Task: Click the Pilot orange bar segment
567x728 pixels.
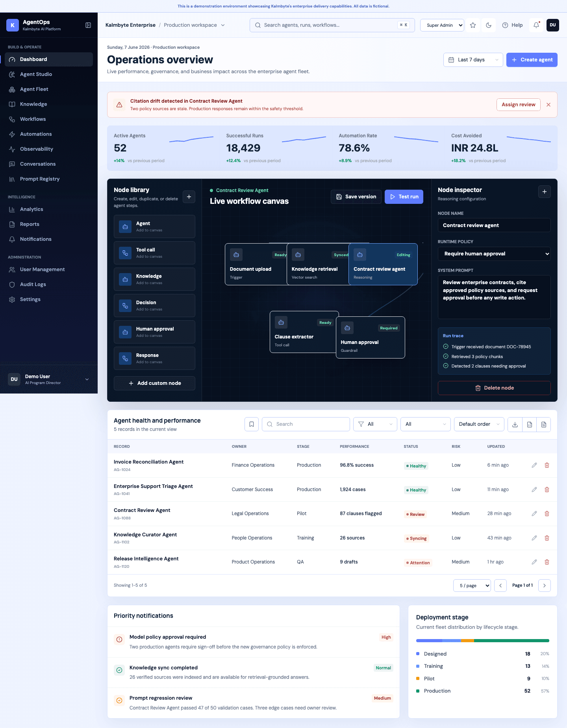Action: click(467, 641)
